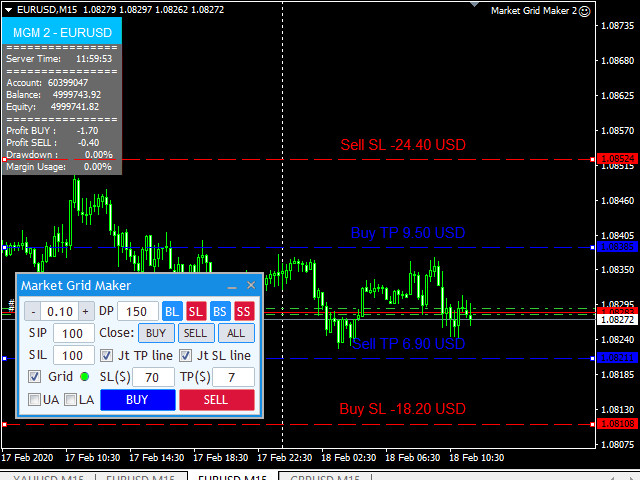Image resolution: width=640 pixels, height=480 pixels.
Task: Click the Market Grid Maker 2 smiley icon
Action: [584, 11]
